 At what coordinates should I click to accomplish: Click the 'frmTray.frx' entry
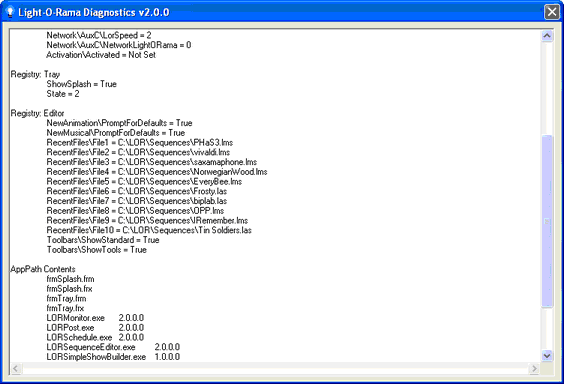[x=65, y=308]
